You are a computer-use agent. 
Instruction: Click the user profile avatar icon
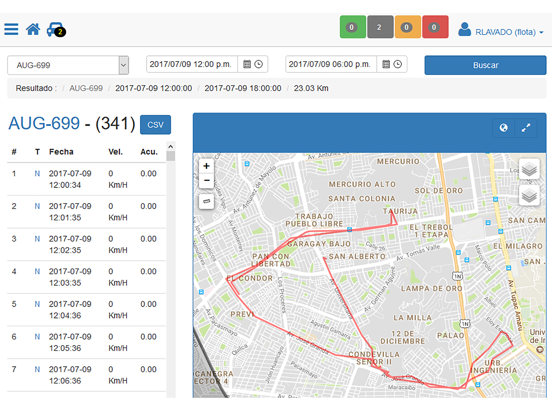pyautogui.click(x=464, y=30)
